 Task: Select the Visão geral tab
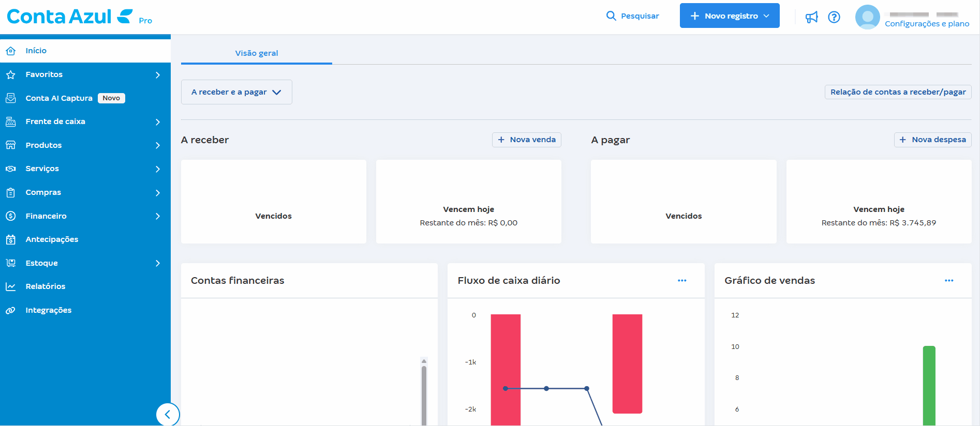coord(257,53)
